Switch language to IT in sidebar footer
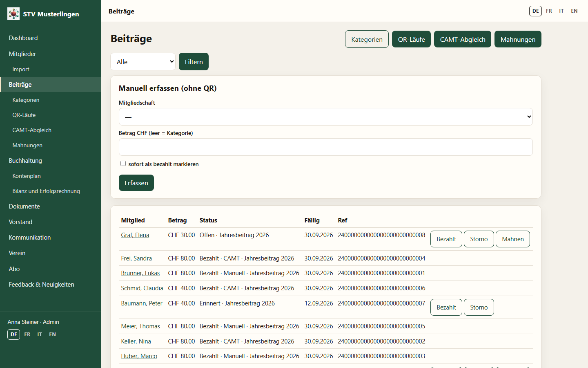 click(40, 334)
